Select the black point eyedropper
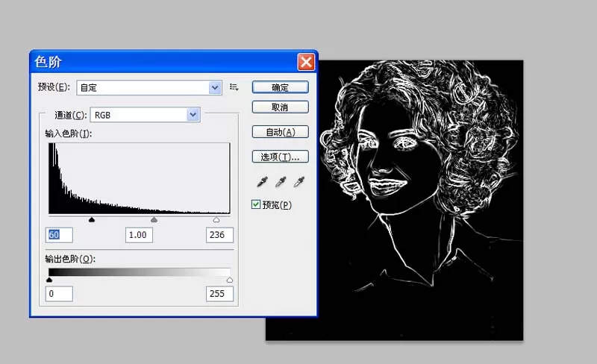The image size is (597, 364). (262, 182)
